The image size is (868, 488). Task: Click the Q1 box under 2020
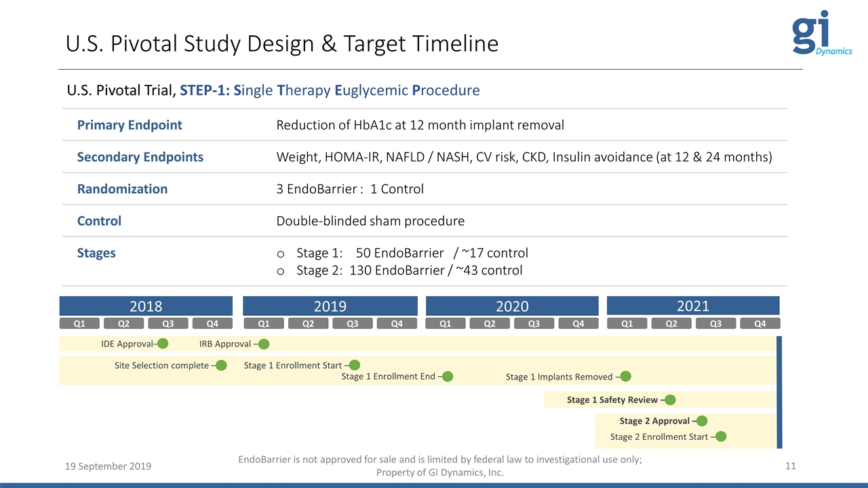tap(446, 324)
